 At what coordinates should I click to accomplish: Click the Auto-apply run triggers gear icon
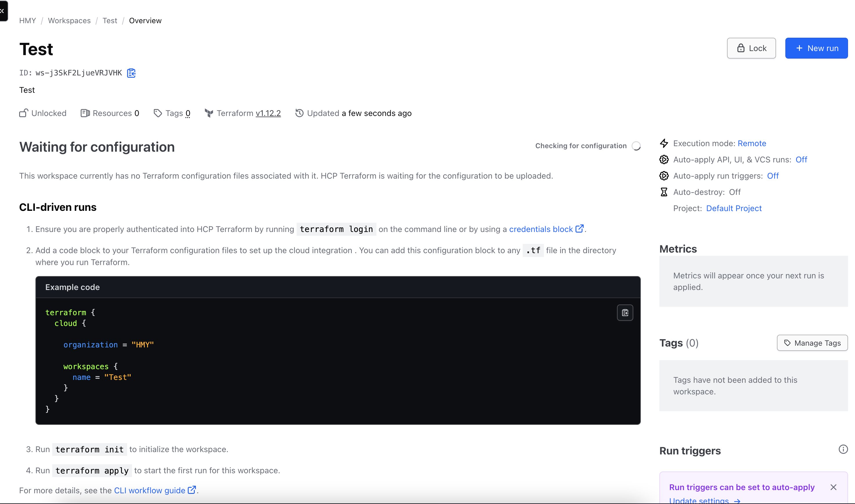click(x=664, y=176)
